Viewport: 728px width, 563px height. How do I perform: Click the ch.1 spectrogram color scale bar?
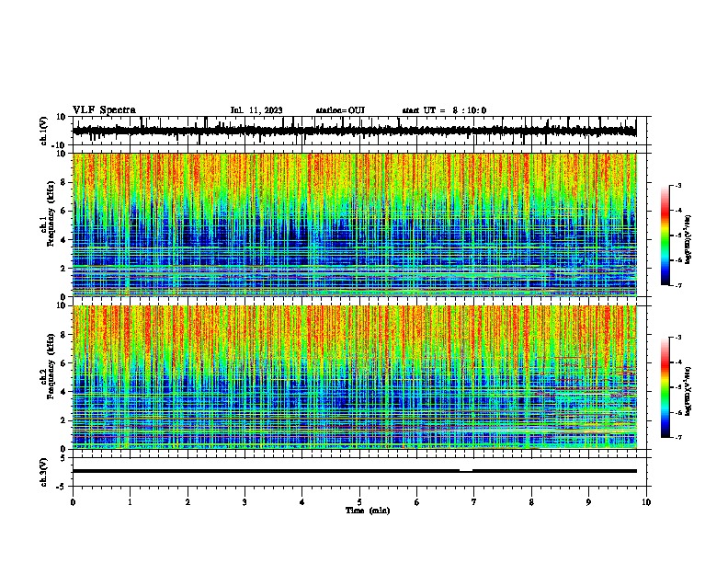point(665,236)
